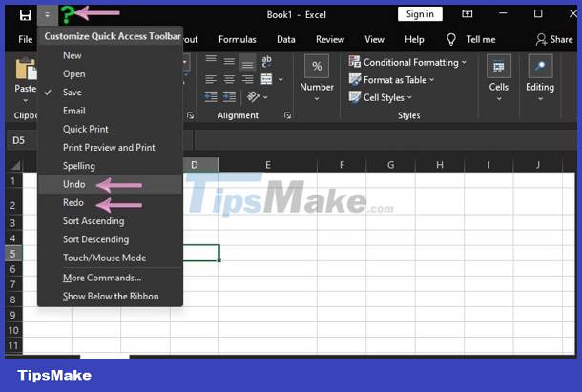582x392 pixels.
Task: Expand the Paste options arrow
Action: pos(25,100)
